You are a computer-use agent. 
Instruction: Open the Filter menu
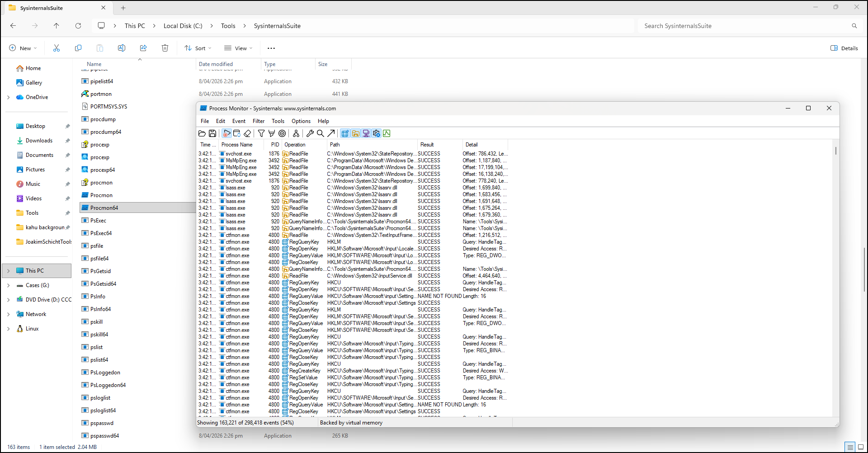[x=259, y=121]
